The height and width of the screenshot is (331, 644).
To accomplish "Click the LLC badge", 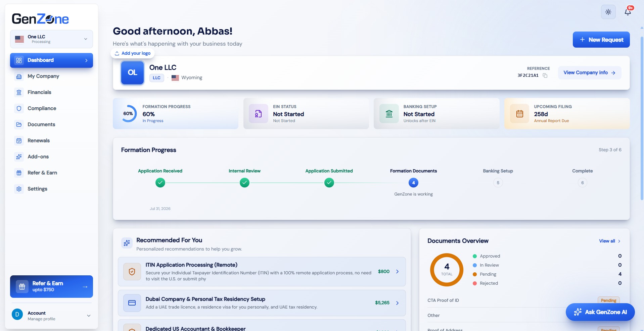I will click(156, 78).
